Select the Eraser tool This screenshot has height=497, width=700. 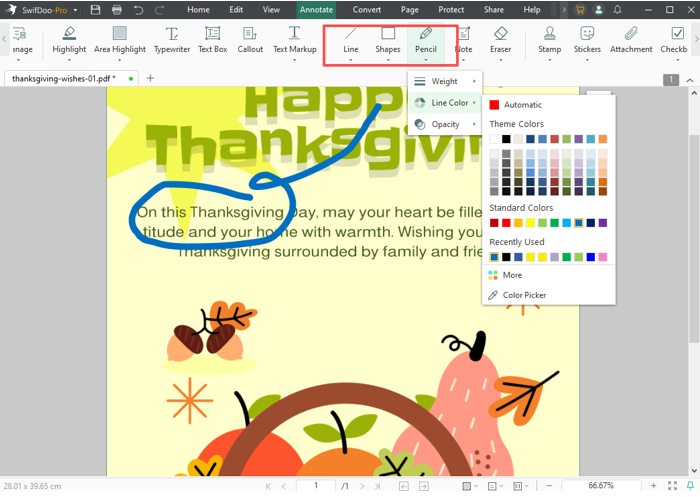[500, 40]
